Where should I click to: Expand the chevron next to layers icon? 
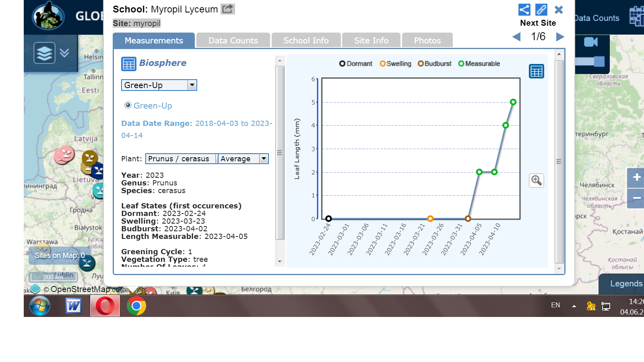pyautogui.click(x=64, y=53)
